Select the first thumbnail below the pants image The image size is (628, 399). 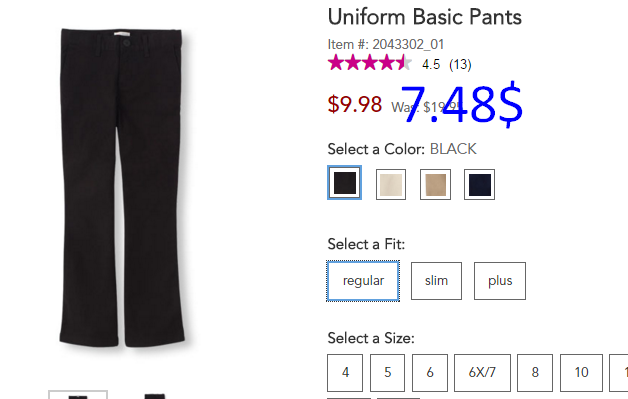coord(78,394)
